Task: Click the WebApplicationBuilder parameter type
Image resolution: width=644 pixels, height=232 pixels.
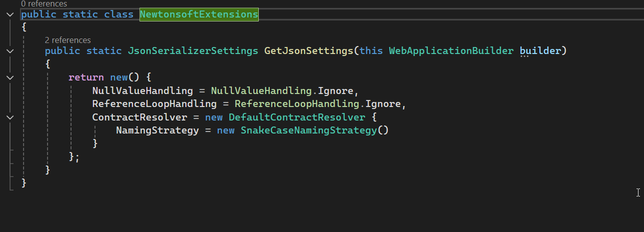Action: 451,51
